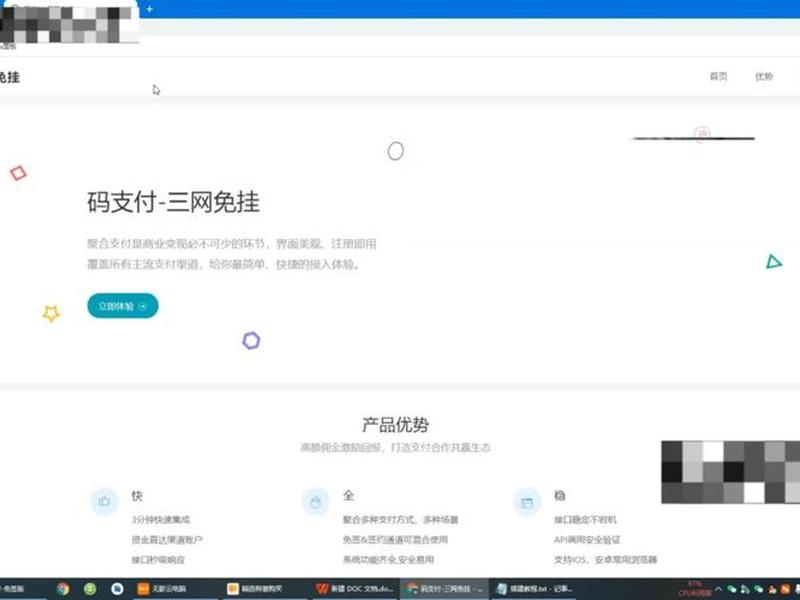
Task: Click the site logo text 免挂
Action: (10, 77)
